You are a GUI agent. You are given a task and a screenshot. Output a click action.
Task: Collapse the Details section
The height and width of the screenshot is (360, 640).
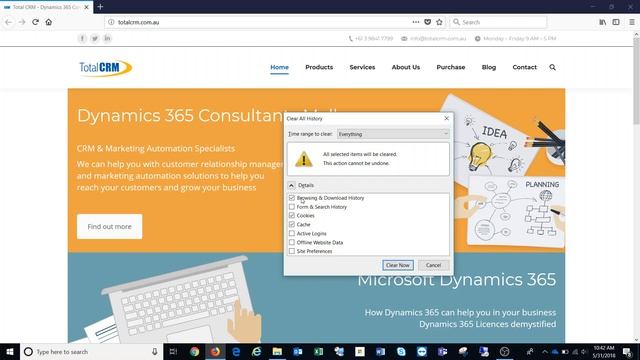point(291,185)
